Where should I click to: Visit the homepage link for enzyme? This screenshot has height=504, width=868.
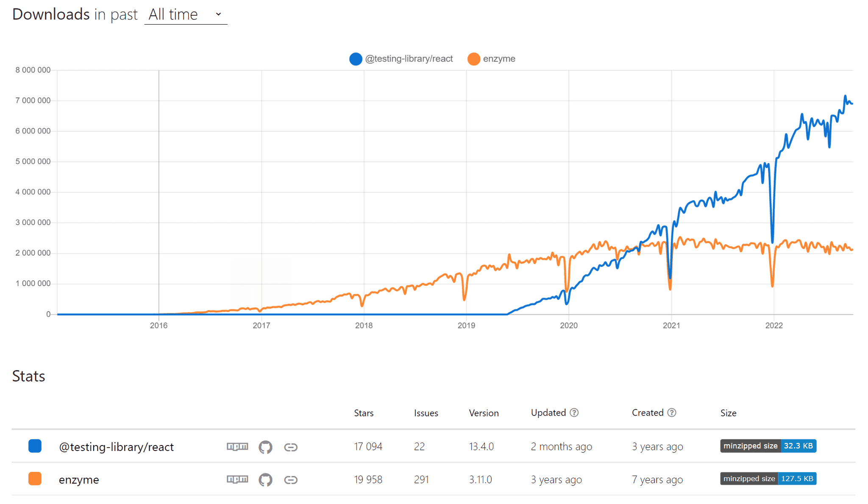pos(292,479)
